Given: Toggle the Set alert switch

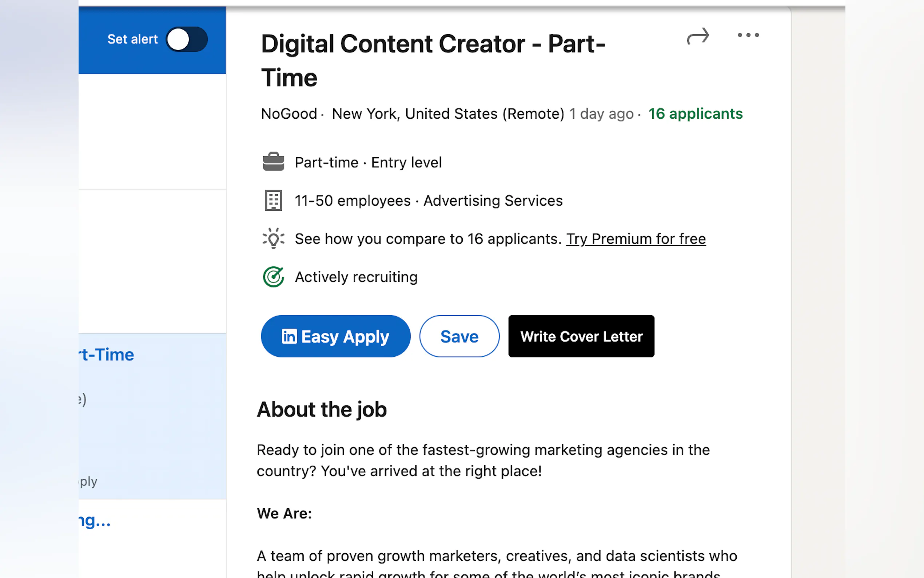Looking at the screenshot, I should (x=186, y=39).
